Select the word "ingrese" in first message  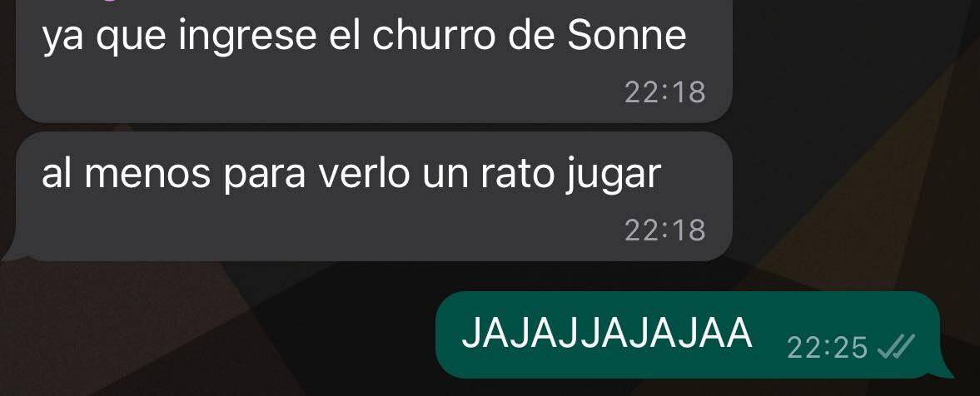tap(247, 37)
